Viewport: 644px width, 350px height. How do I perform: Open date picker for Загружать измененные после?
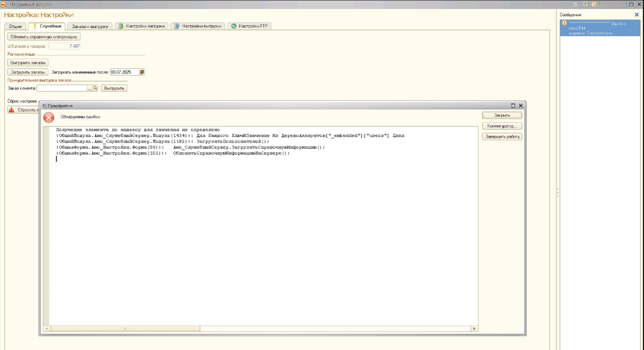142,72
